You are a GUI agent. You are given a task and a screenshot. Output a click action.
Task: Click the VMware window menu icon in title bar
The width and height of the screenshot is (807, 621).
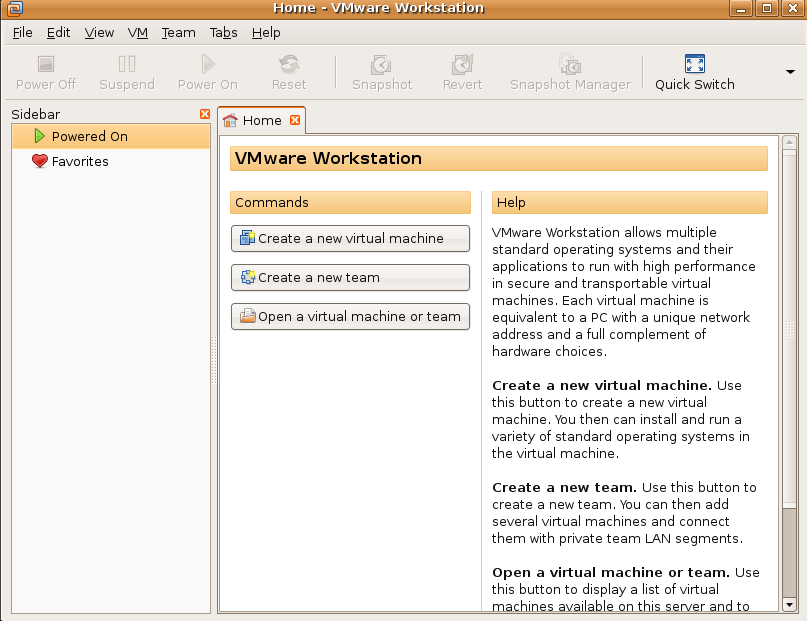click(15, 8)
